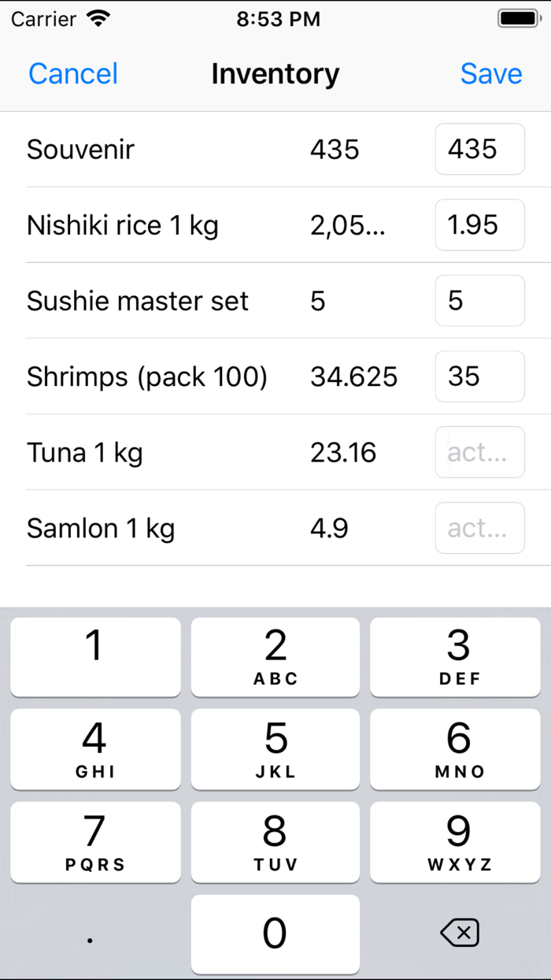Tap the 8 TUV key
This screenshot has height=980, width=551.
pyautogui.click(x=275, y=842)
